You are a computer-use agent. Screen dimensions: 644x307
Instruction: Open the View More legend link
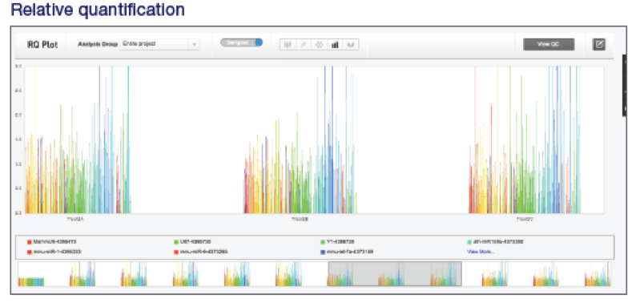(481, 252)
